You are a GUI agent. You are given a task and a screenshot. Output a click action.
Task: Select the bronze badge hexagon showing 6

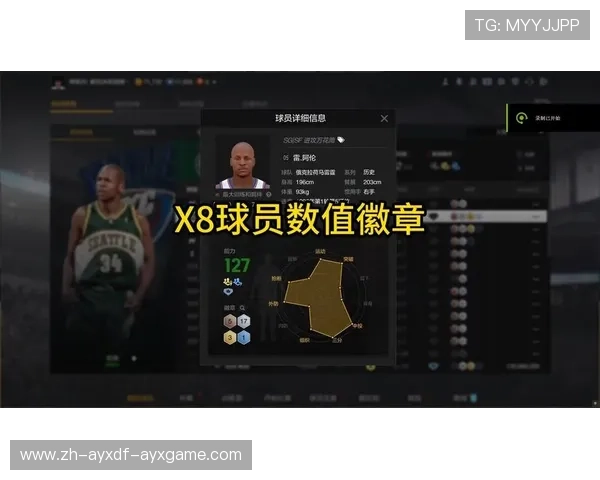click(x=230, y=321)
